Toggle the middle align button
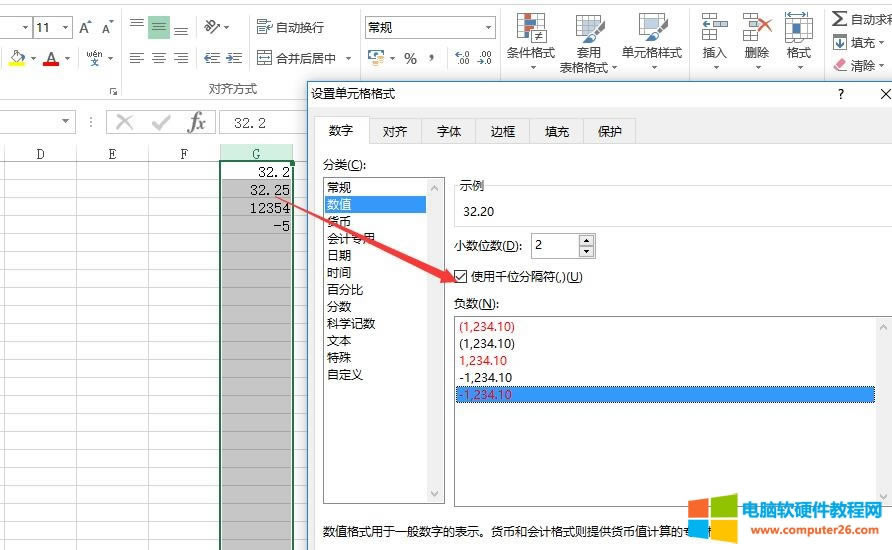The width and height of the screenshot is (892, 550). pyautogui.click(x=159, y=27)
